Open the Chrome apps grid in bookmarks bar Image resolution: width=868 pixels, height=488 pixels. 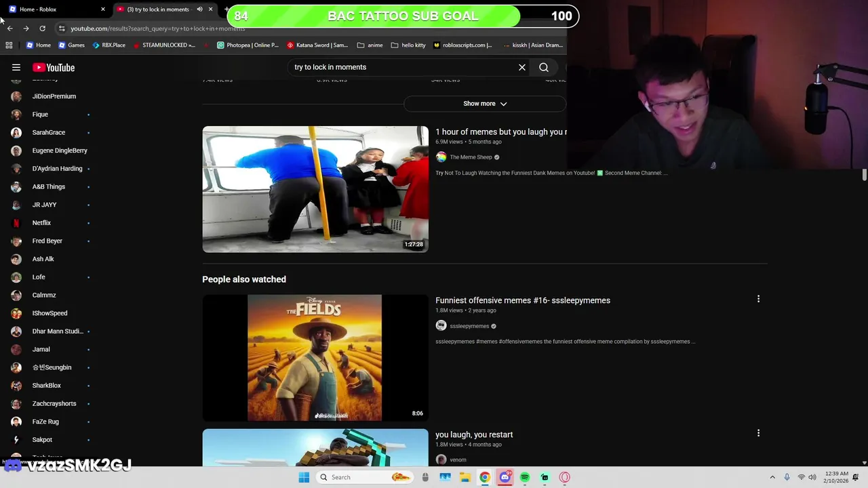click(x=9, y=45)
